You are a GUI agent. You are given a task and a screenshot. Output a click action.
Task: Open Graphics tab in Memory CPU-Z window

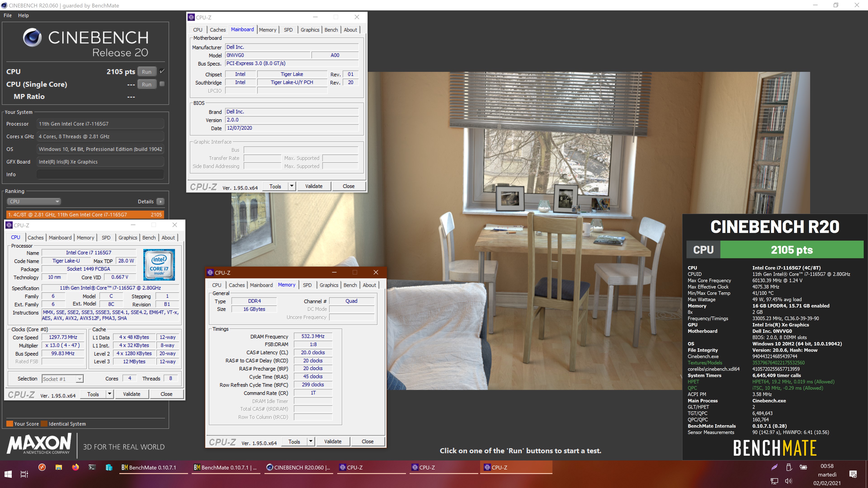(329, 285)
